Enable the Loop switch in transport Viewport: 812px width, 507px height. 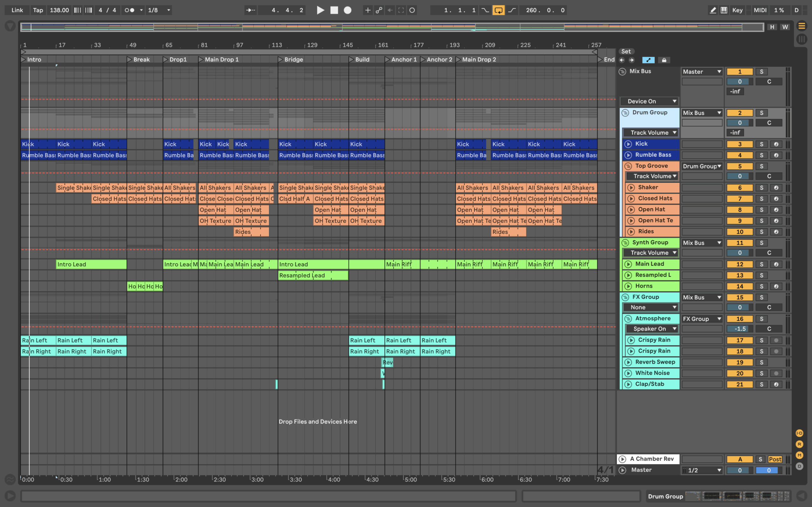pyautogui.click(x=498, y=10)
